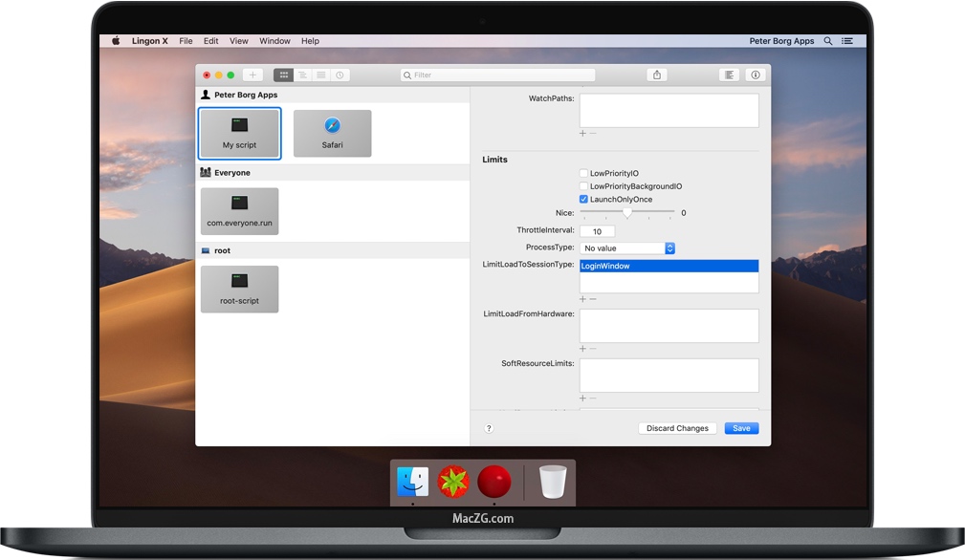This screenshot has height=560, width=965.
Task: Open the Lingon X icon in the Dock
Action: tap(494, 482)
